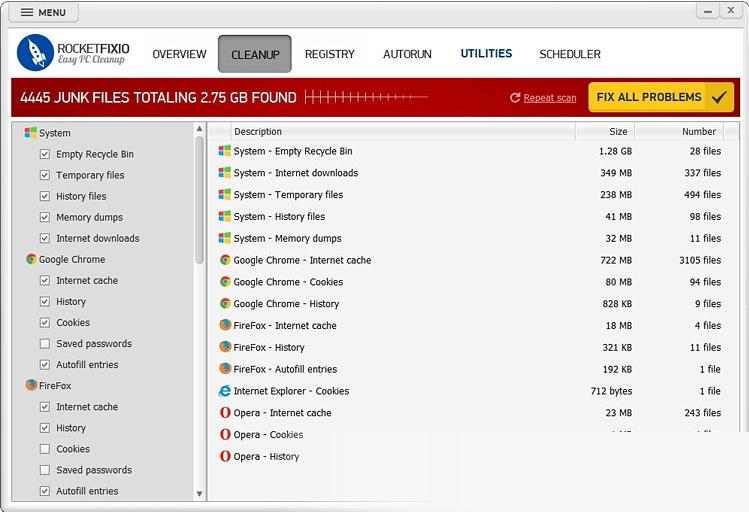The width and height of the screenshot is (749, 512).
Task: Select System - Internet downloads description text
Action: pyautogui.click(x=296, y=173)
